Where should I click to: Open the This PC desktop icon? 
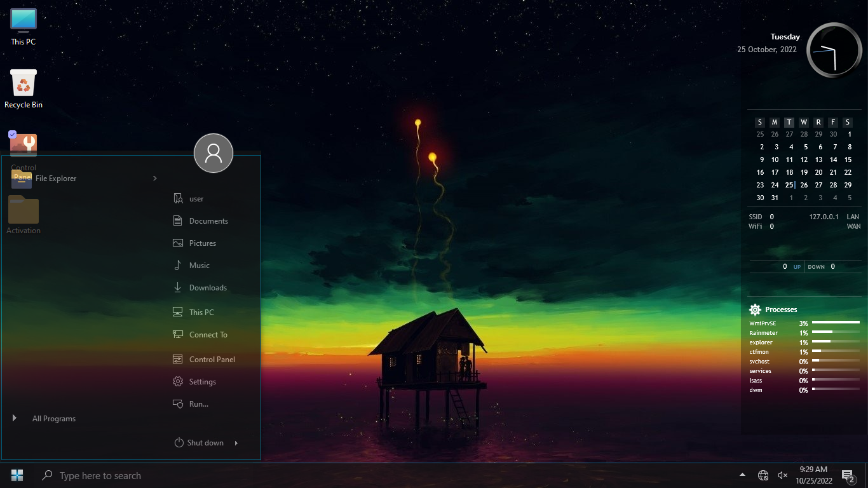[24, 27]
